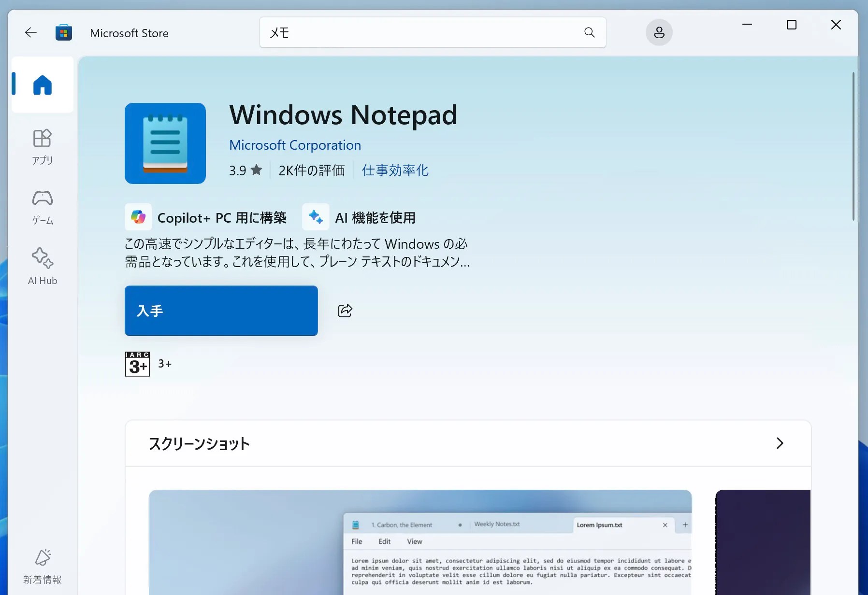
Task: Open the Microsoft Corporation publisher link
Action: (295, 145)
